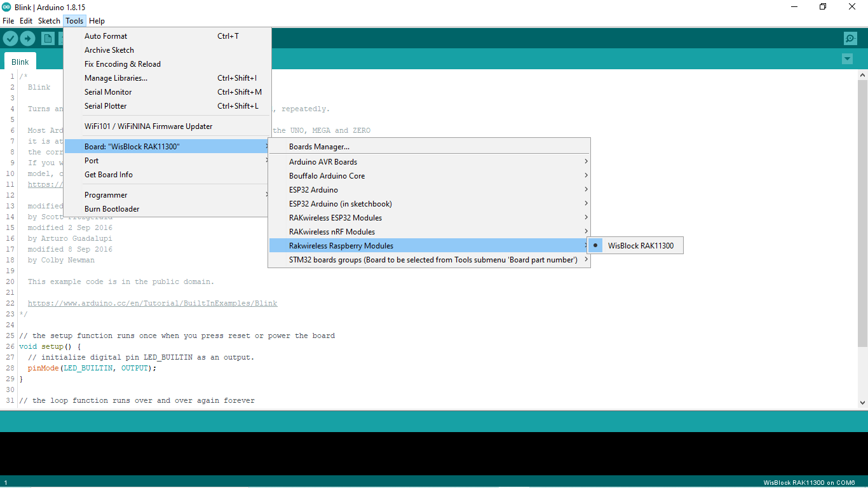
Task: Click code line "void setup() {"
Action: point(50,346)
